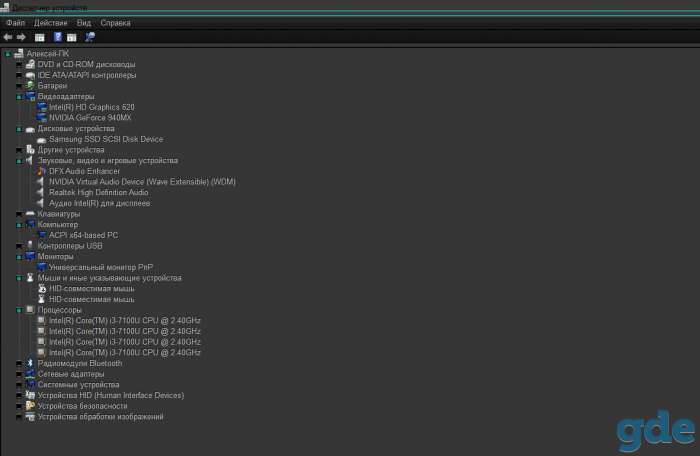Screen dimensions: 700x456
Task: Select the Процессоры category label
Action: click(x=60, y=310)
